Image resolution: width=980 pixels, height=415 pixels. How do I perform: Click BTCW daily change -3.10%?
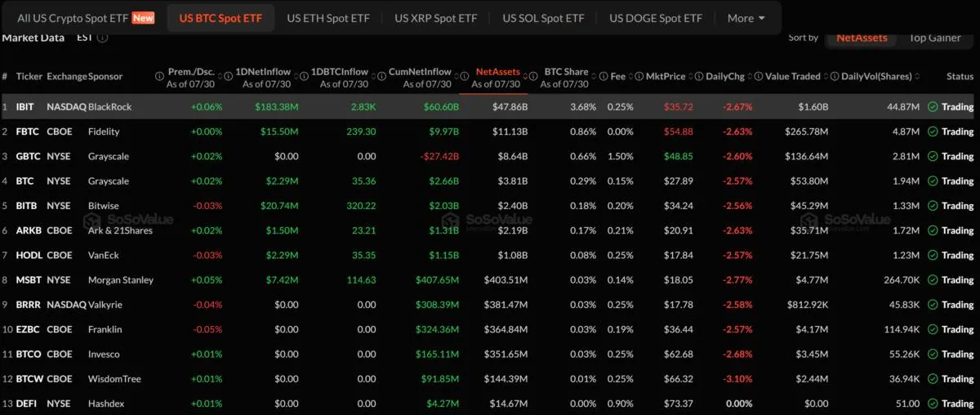pos(737,379)
